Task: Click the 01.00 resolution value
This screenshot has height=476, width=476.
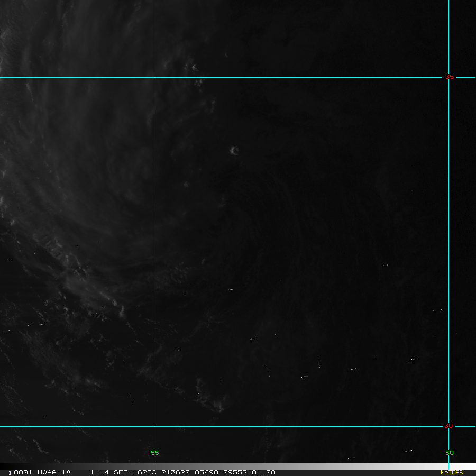Action: [263, 472]
